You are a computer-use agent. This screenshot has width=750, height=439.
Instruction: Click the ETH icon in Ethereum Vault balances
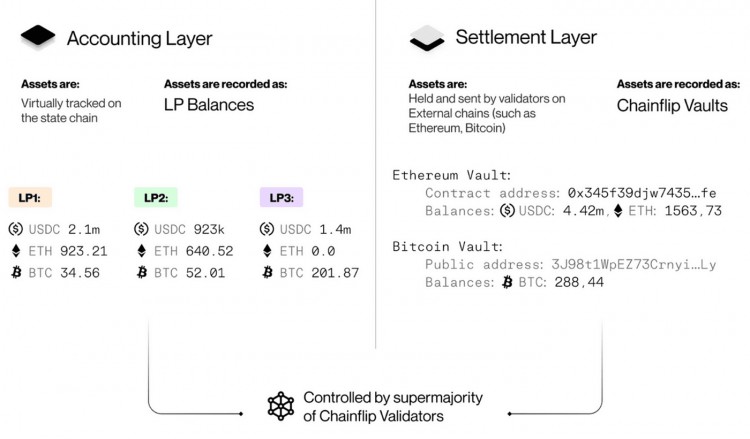pyautogui.click(x=618, y=210)
